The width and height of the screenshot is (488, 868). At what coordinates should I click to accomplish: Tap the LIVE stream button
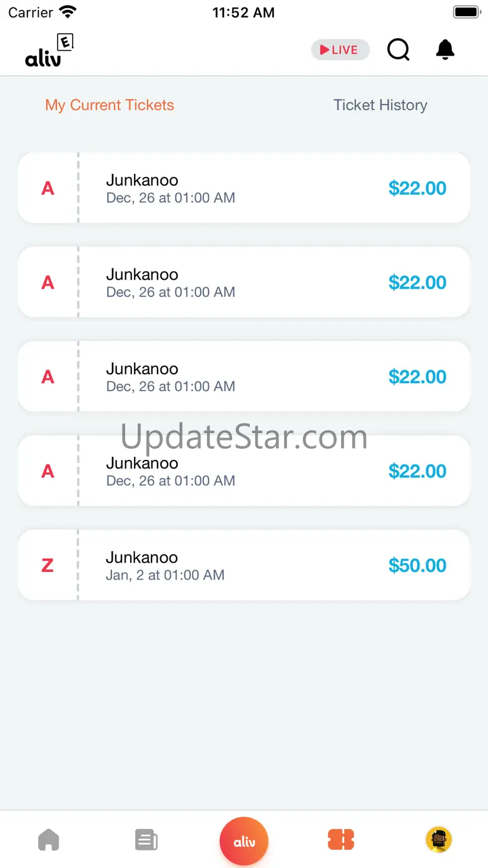340,50
